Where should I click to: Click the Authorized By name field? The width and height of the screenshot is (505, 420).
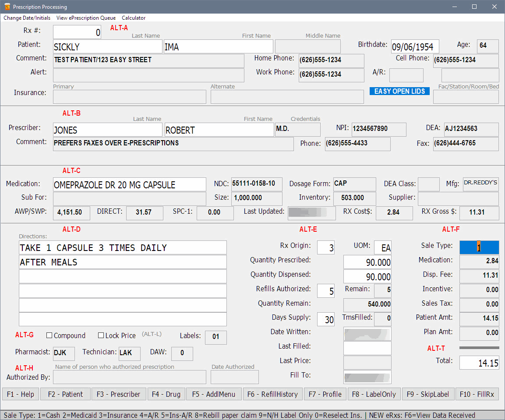coord(130,377)
